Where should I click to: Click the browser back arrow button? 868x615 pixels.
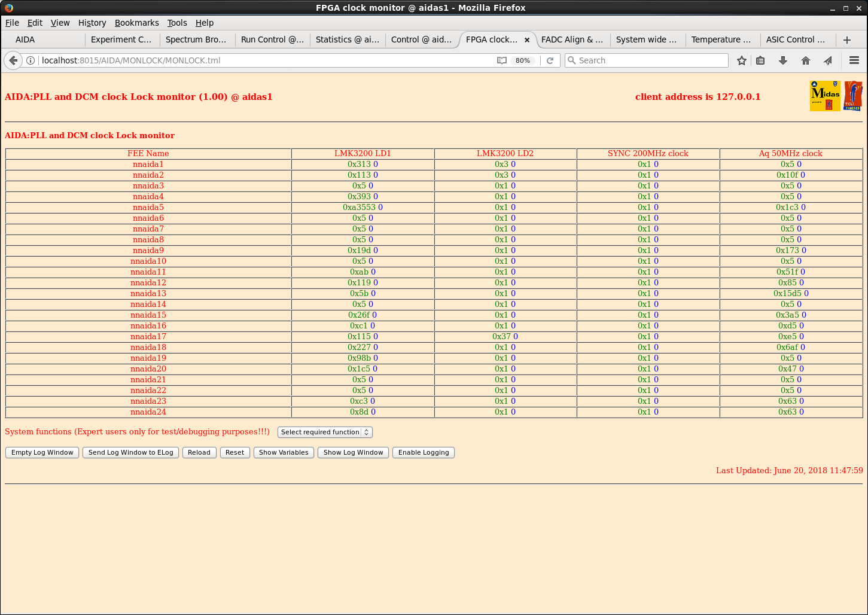click(x=13, y=60)
